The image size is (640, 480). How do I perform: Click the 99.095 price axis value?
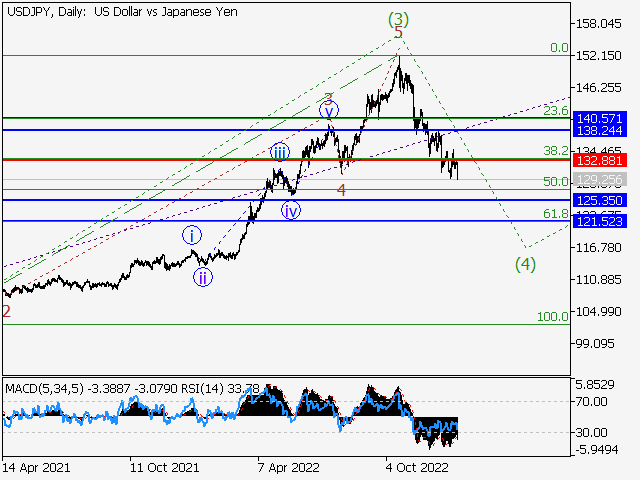(595, 344)
